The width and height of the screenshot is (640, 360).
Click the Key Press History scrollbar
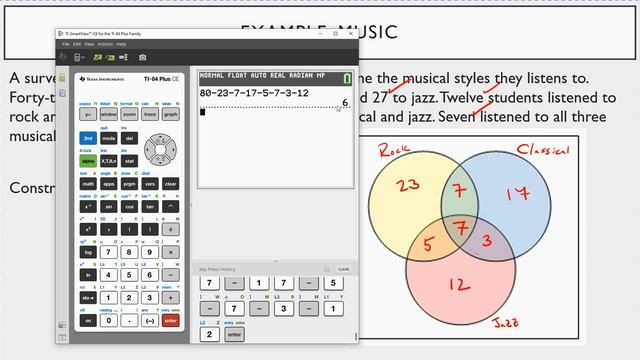[356, 336]
